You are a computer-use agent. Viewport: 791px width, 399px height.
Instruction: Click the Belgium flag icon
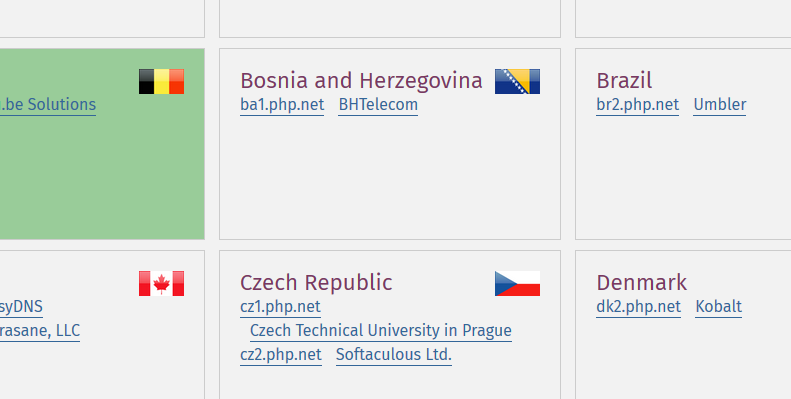[161, 82]
